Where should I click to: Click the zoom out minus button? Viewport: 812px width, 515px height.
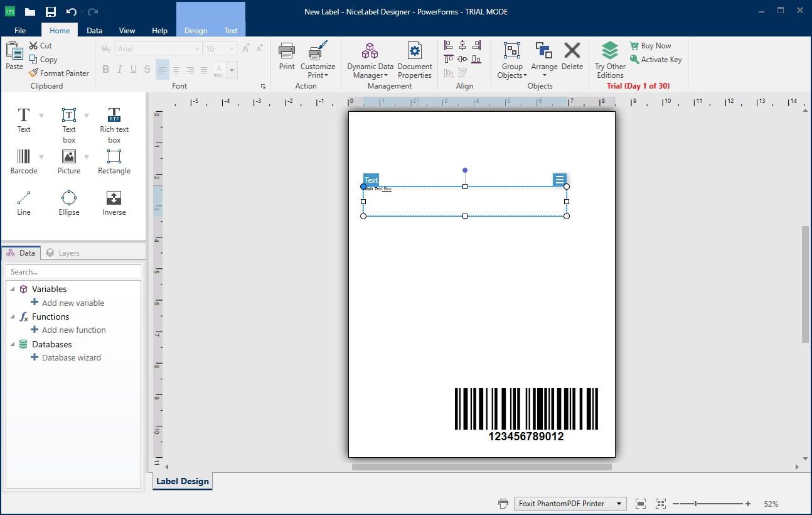point(676,504)
